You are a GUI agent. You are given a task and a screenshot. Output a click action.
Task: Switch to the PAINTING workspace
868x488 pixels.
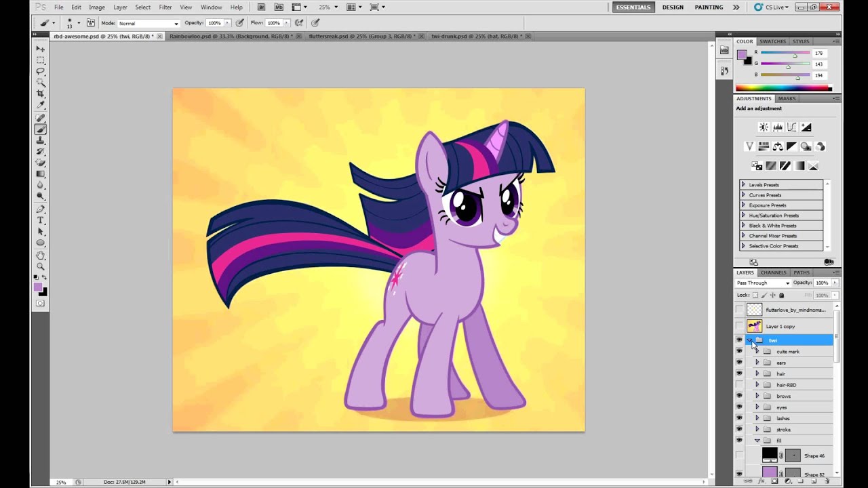709,7
